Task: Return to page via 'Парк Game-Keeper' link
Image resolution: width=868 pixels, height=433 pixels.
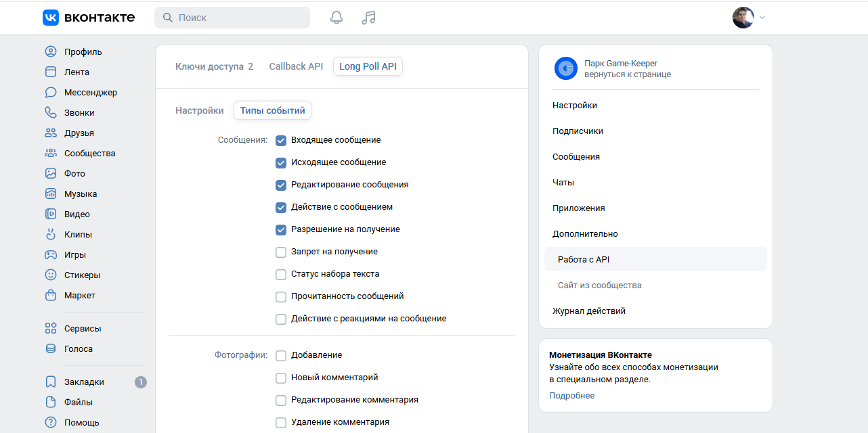Action: pyautogui.click(x=620, y=64)
